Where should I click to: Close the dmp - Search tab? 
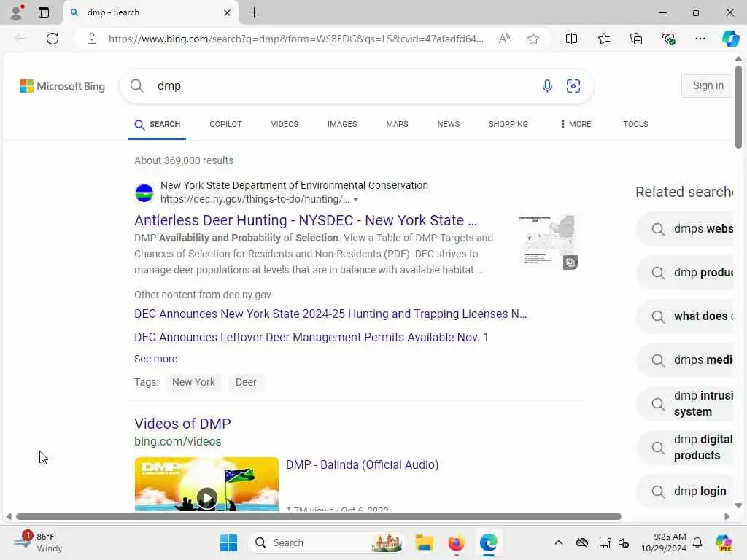coord(228,12)
